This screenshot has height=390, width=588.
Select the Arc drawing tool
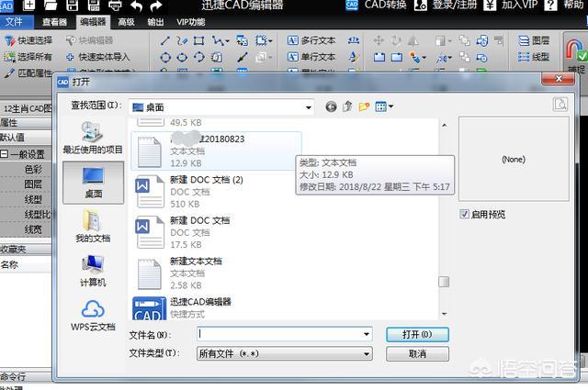click(199, 57)
